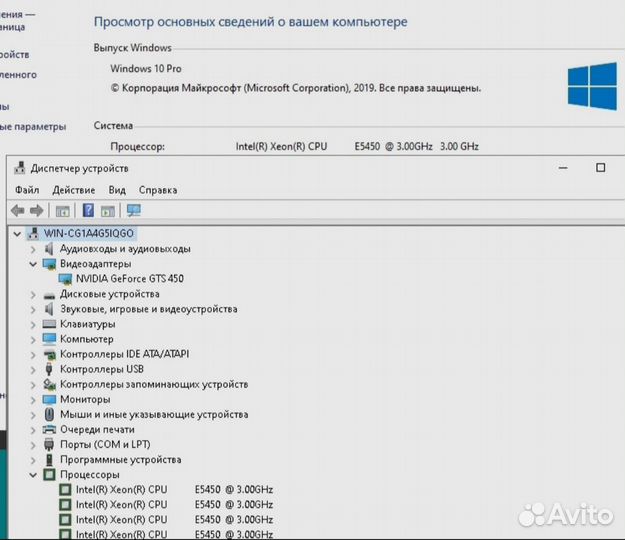The image size is (625, 540).
Task: Click the action pane toolbar icon
Action: (x=108, y=211)
